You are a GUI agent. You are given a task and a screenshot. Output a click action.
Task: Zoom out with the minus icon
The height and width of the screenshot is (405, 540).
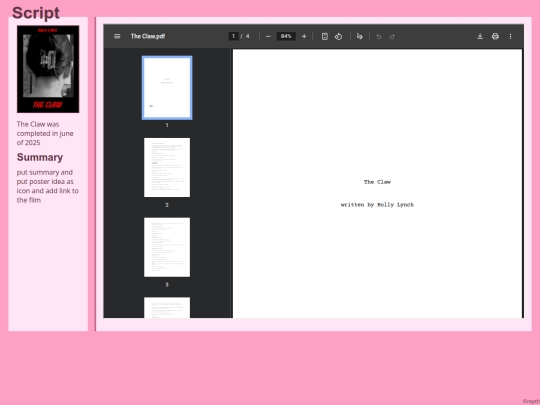click(x=268, y=36)
